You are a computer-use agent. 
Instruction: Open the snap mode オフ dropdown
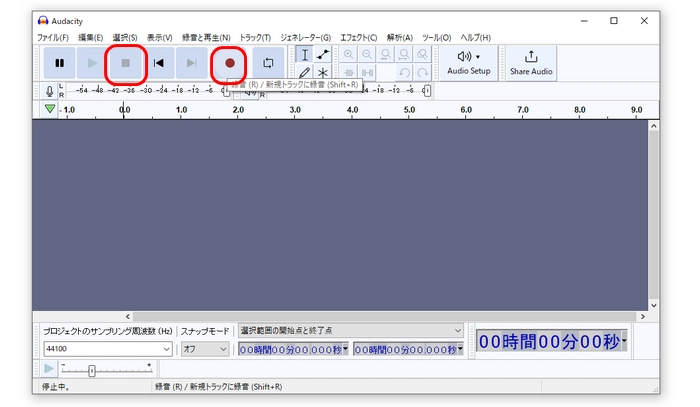coord(204,349)
